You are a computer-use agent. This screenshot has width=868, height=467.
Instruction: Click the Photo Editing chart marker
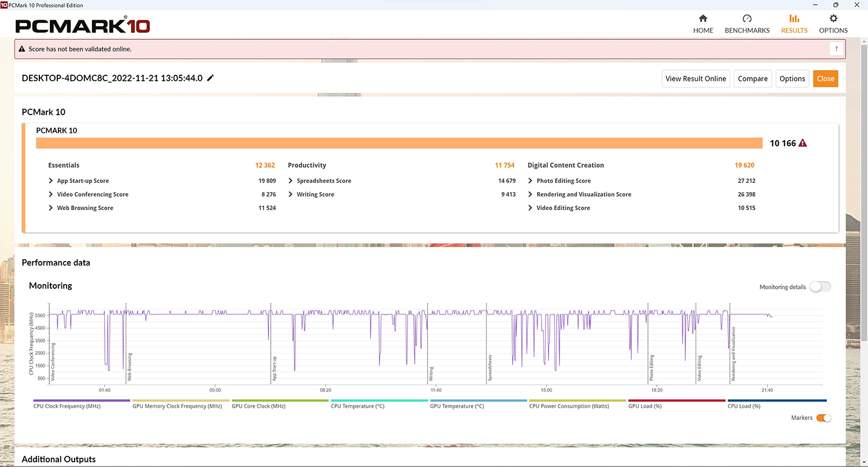(651, 368)
